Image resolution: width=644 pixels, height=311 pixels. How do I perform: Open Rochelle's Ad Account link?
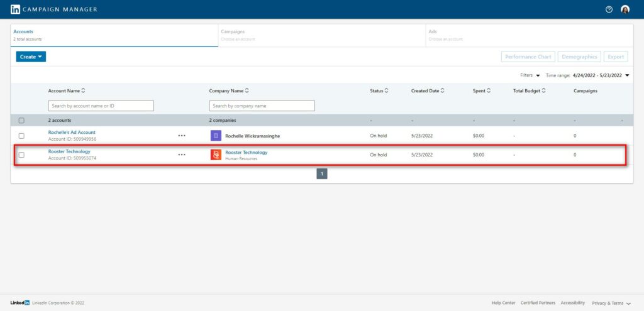tap(72, 133)
